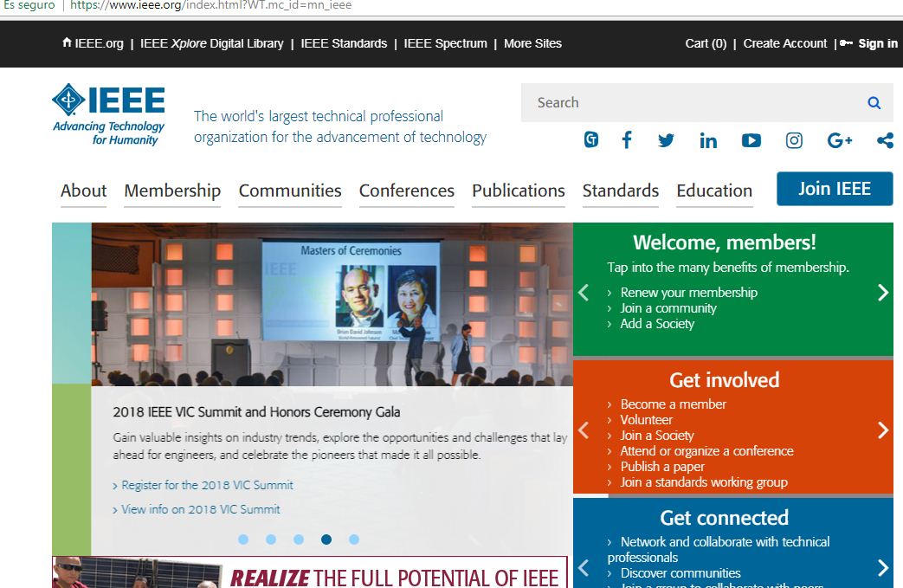903x588 pixels.
Task: Click the browser address bar URL
Action: (210, 5)
